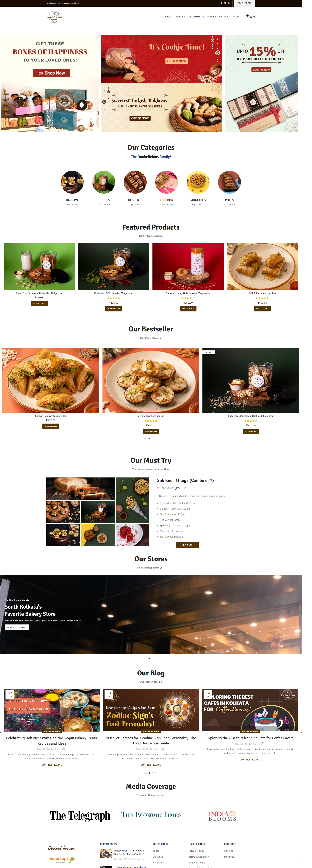The image size is (312, 868).
Task: Open the Combos menu item
Action: [x=212, y=17]
